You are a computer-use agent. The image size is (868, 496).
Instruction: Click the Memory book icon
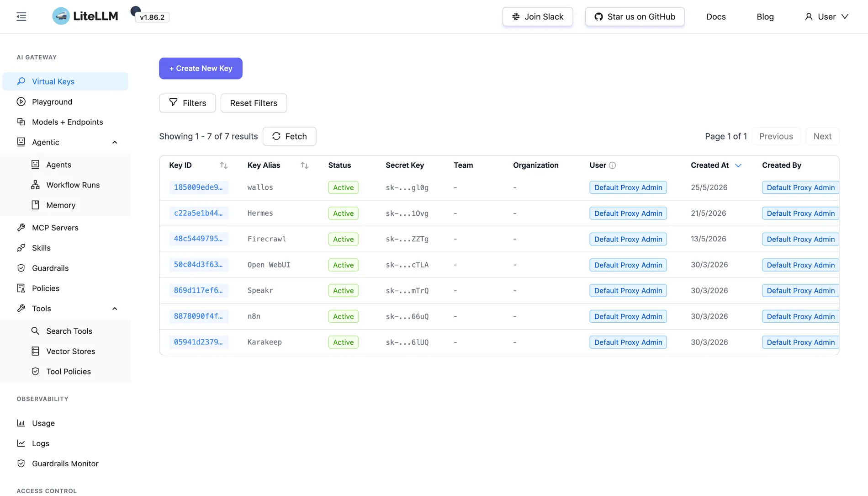point(35,205)
